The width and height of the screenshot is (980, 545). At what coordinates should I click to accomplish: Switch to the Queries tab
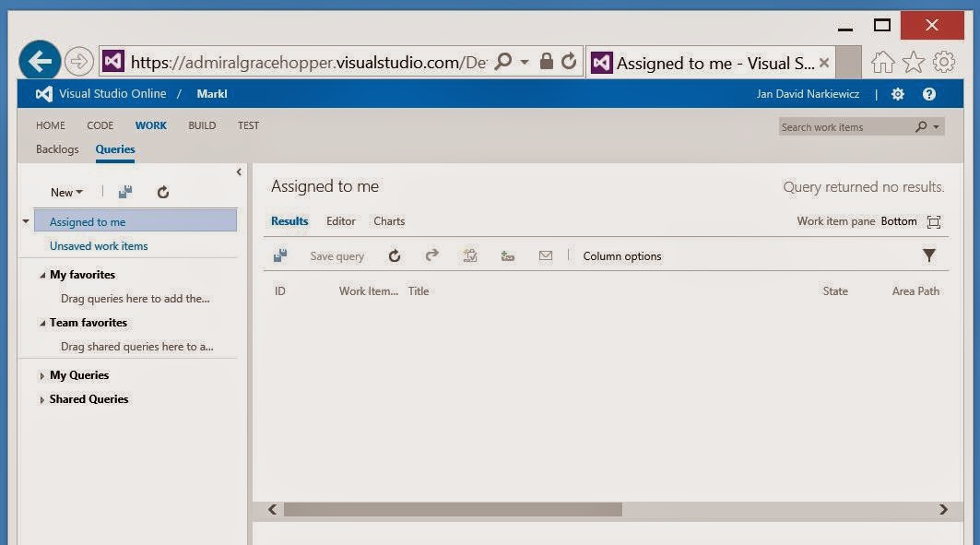click(115, 149)
